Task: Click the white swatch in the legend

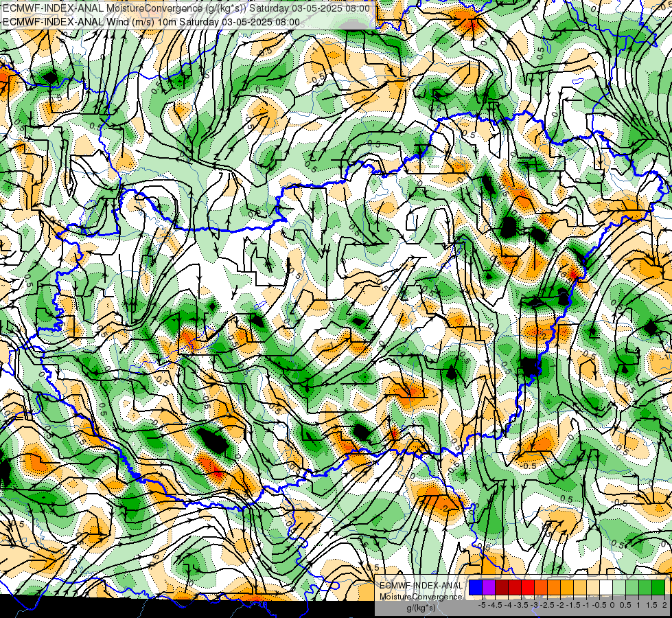Action: tap(606, 587)
